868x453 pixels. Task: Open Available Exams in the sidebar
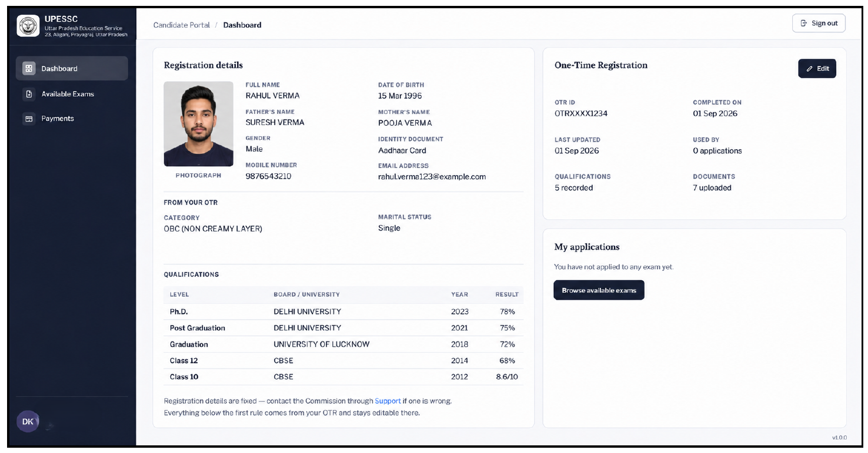point(72,94)
